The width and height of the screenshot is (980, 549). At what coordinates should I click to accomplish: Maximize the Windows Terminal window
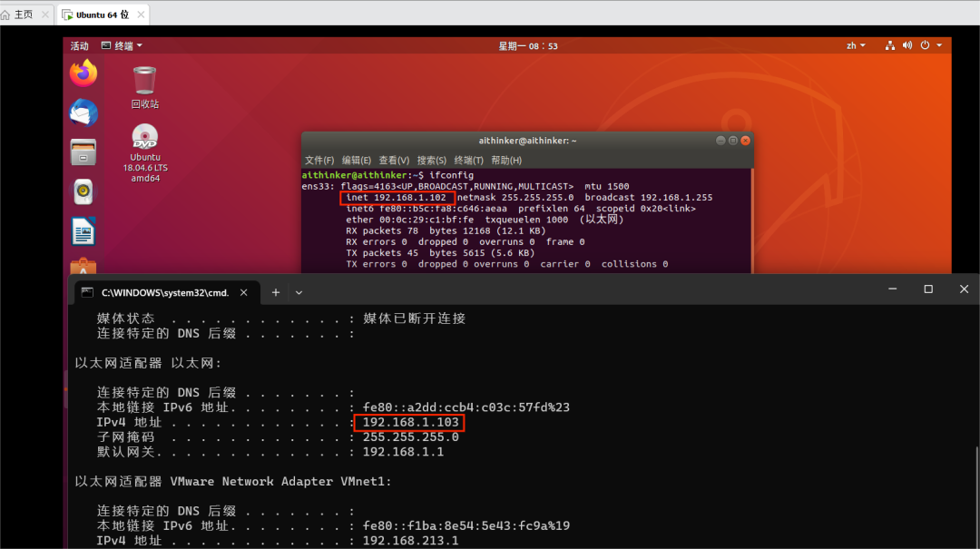click(928, 289)
